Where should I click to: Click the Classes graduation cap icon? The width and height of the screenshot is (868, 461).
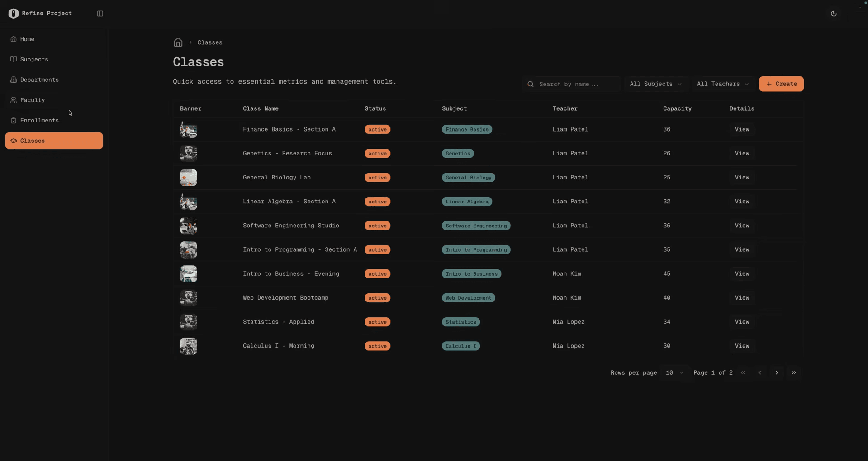(13, 141)
